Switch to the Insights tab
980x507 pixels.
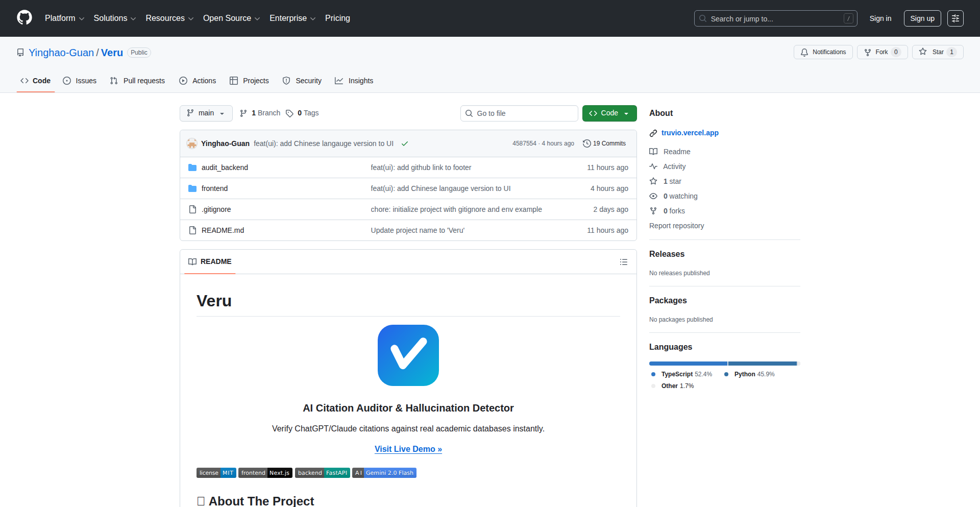(354, 81)
